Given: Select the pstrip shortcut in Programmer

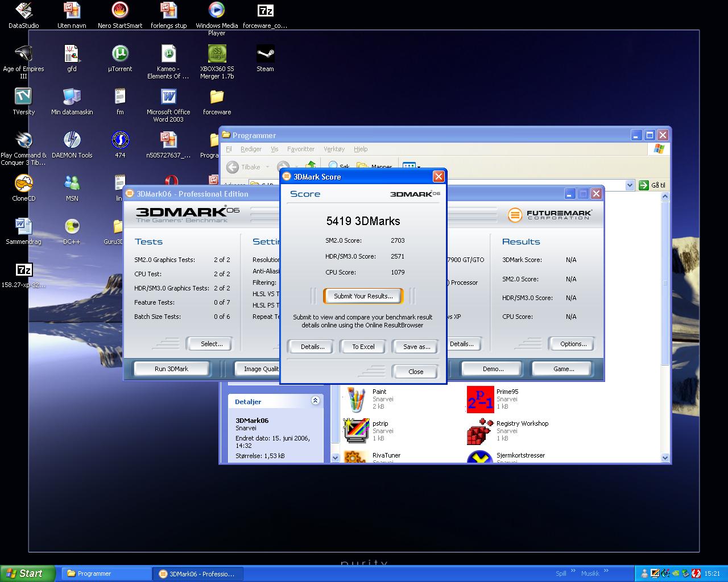Looking at the screenshot, I should pyautogui.click(x=367, y=431).
